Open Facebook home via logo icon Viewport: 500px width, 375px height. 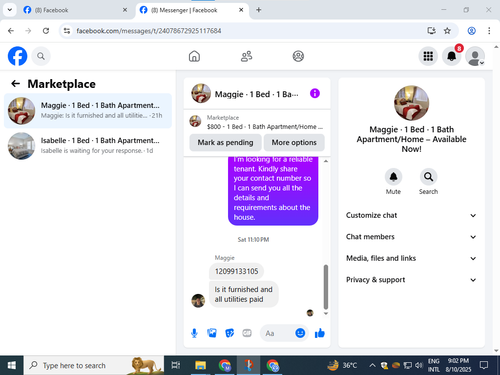click(17, 56)
